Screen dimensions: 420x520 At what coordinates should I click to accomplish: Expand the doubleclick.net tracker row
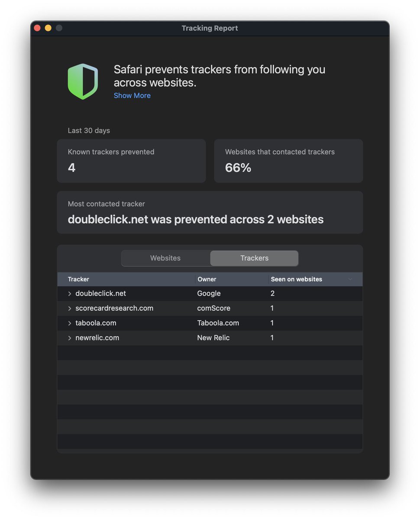pyautogui.click(x=70, y=294)
